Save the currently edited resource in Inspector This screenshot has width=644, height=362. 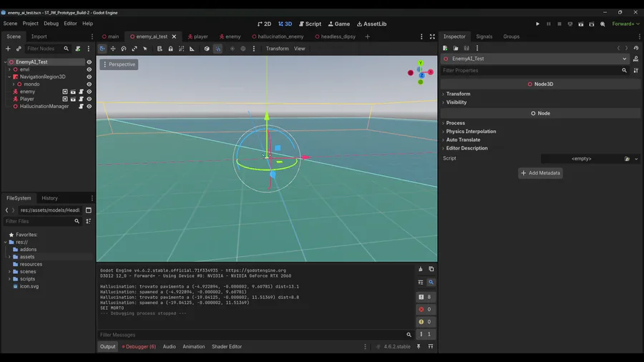coord(467,48)
